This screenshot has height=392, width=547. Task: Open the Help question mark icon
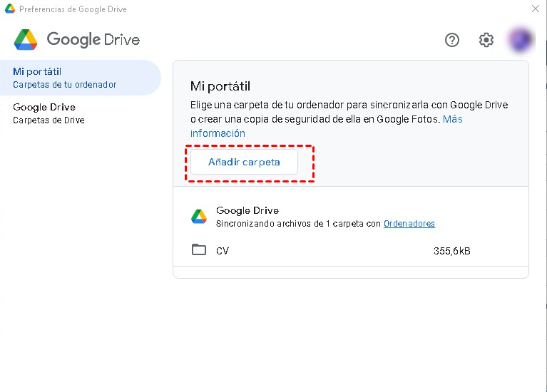coord(452,40)
